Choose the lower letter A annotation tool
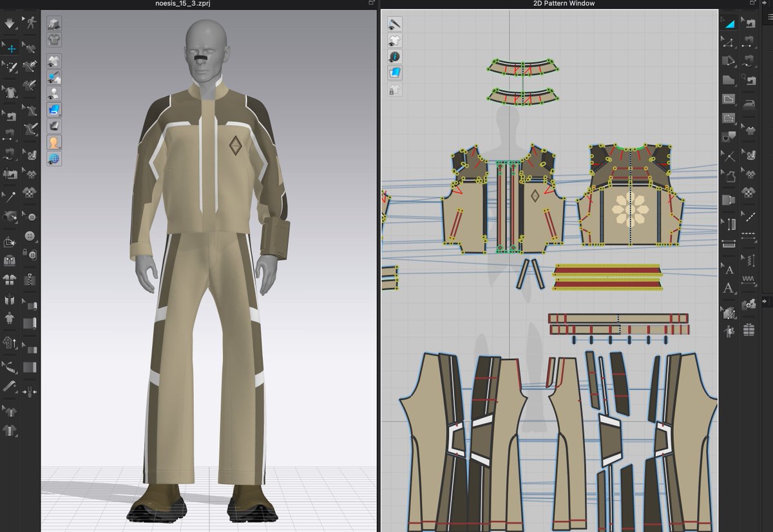 729,288
